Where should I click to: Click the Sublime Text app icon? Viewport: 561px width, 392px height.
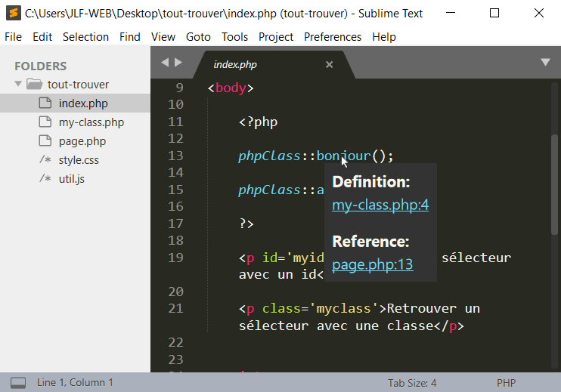14,14
